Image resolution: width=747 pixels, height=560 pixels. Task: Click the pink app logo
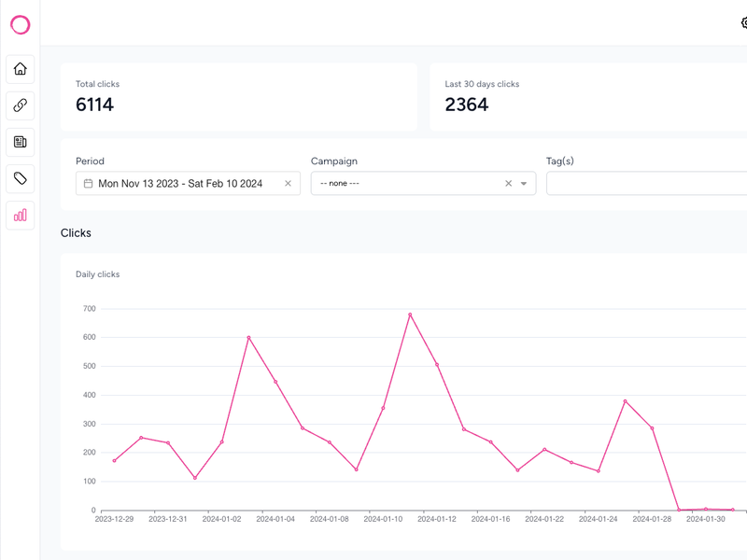point(21,24)
